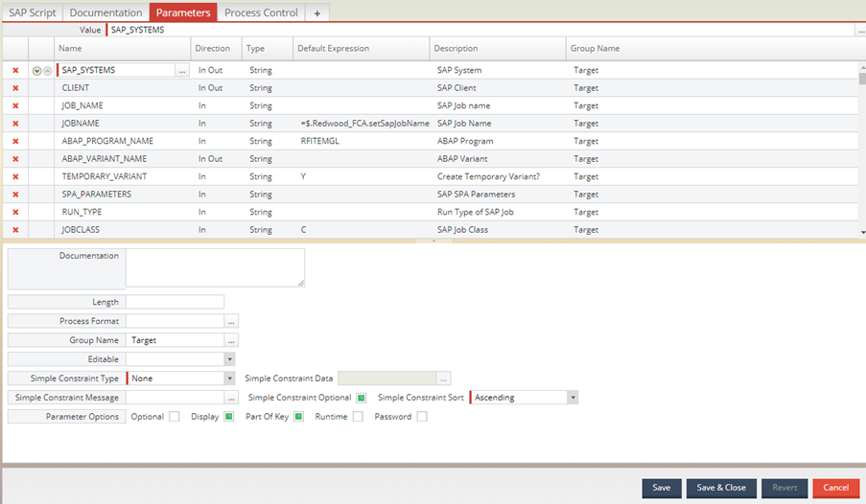Click the Simple Constraint Message field
866x504 pixels.
click(176, 398)
